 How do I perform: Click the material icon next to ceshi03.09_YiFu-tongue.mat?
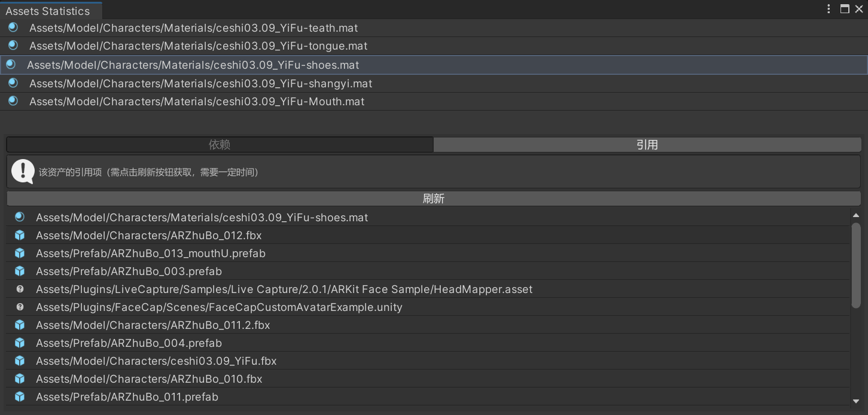[x=13, y=46]
